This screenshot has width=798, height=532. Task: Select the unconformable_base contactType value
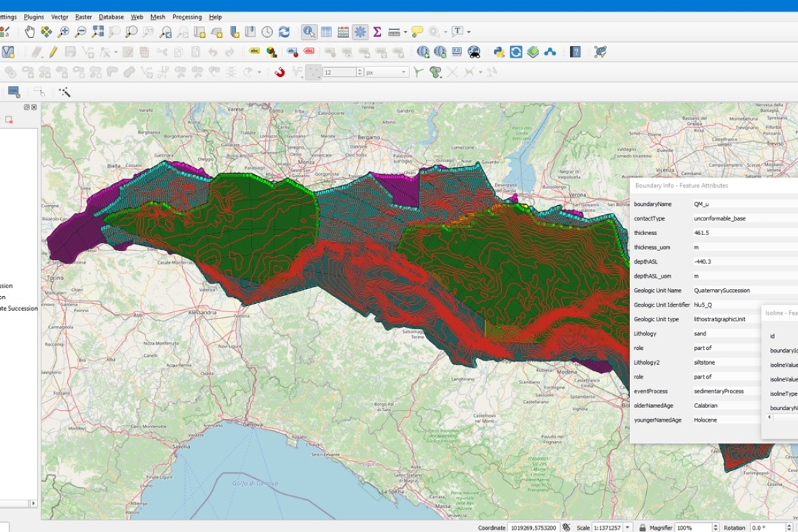pos(720,218)
